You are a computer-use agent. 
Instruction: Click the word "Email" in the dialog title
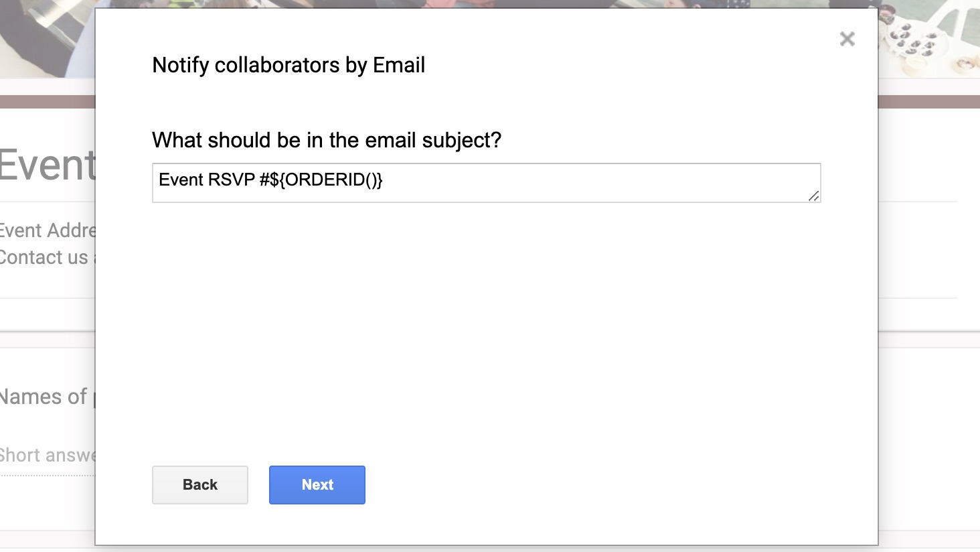click(399, 65)
